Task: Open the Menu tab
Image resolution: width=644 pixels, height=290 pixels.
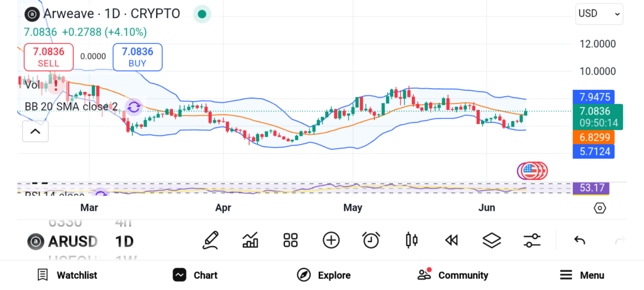Action: pyautogui.click(x=582, y=275)
